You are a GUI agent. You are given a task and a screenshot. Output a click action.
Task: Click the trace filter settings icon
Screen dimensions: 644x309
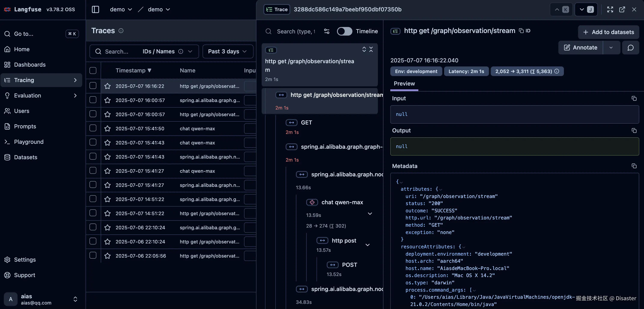tap(326, 31)
